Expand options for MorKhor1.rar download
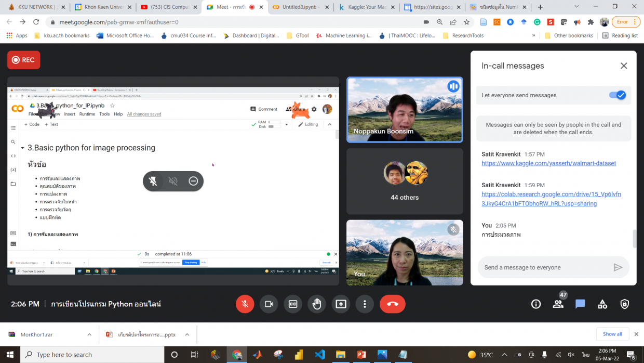The width and height of the screenshot is (644, 363). coord(89,334)
